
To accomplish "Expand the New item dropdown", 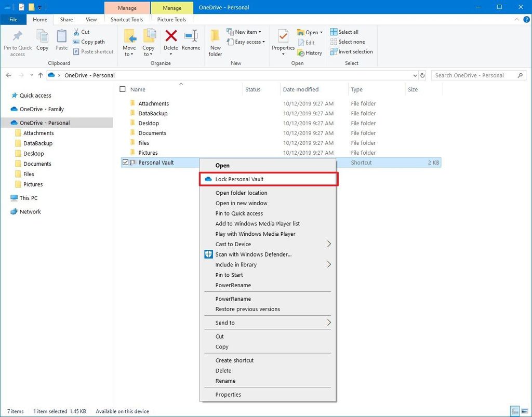I will [245, 32].
